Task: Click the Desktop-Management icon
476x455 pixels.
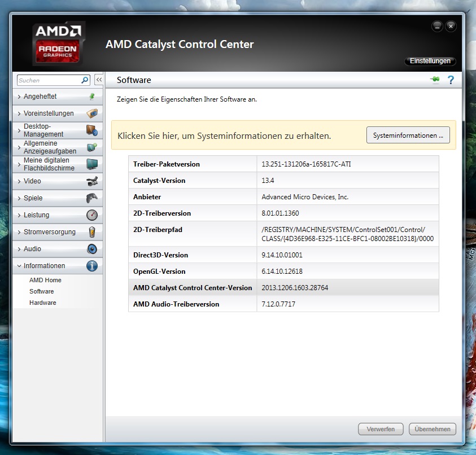Action: tap(92, 130)
